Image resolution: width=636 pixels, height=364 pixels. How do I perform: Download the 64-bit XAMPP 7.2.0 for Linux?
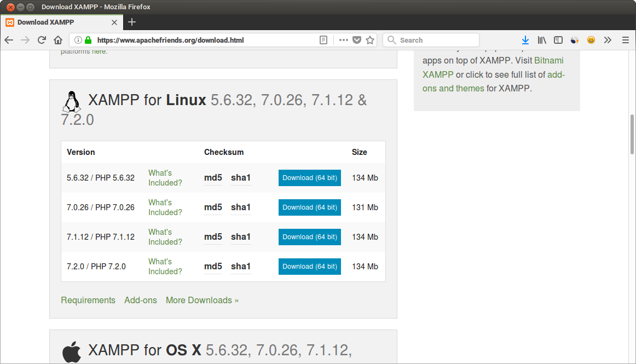click(310, 267)
